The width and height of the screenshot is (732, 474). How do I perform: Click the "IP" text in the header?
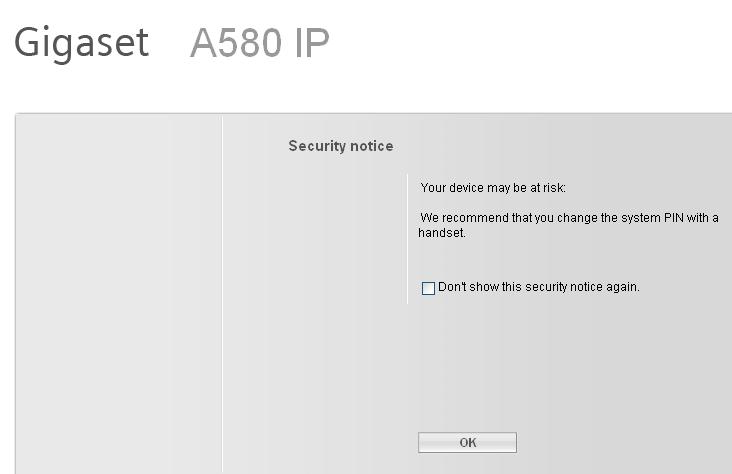tap(311, 44)
